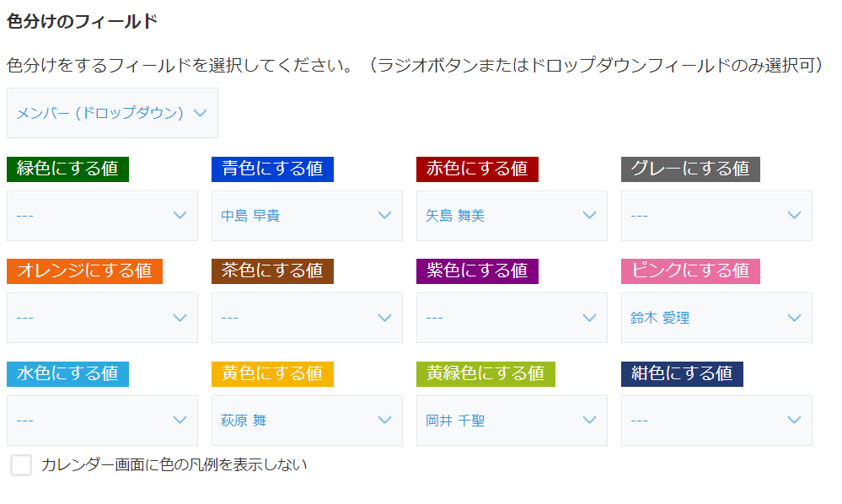Expand the gray color value dropdown
This screenshot has height=504, width=842.
716,216
